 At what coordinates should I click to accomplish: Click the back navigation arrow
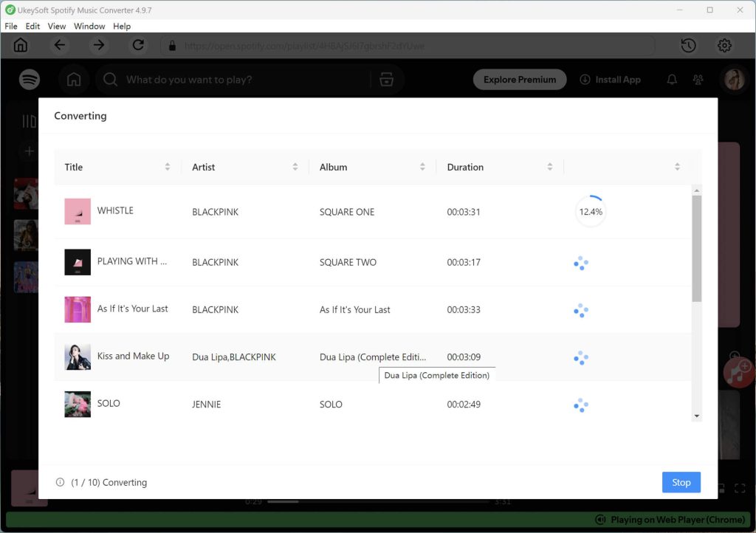pyautogui.click(x=61, y=45)
